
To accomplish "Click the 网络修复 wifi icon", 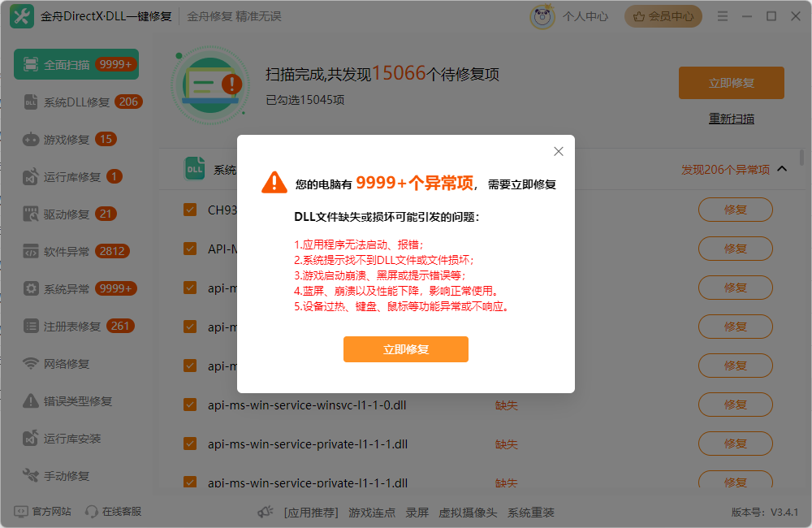I will (31, 363).
